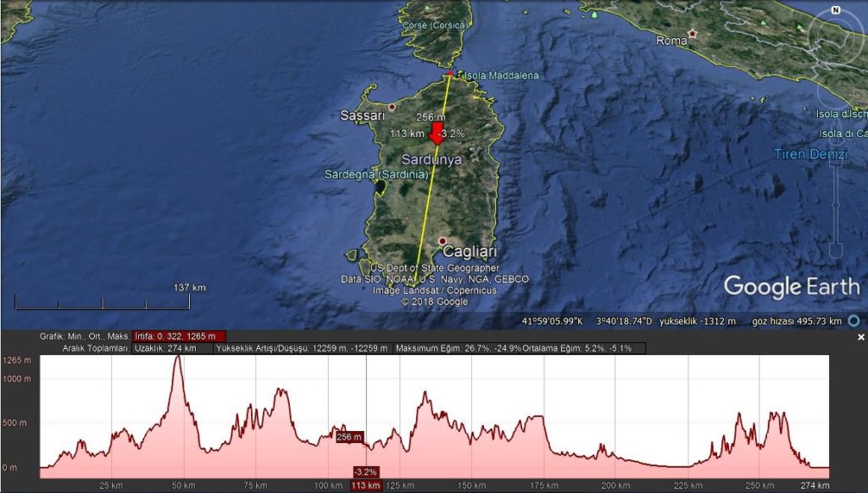Image resolution: width=868 pixels, height=493 pixels.
Task: Toggle the Maksimum Eğim slope metric
Action: tap(459, 348)
